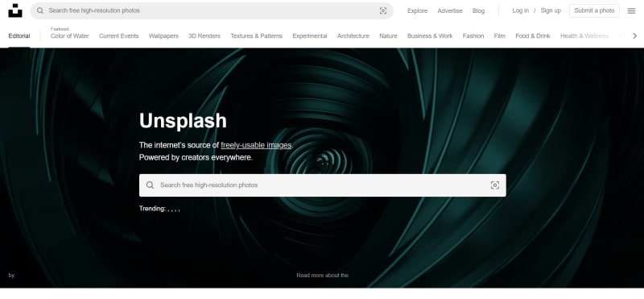Expand topics with the right chevron arrow
This screenshot has height=299, width=644.
tap(634, 35)
